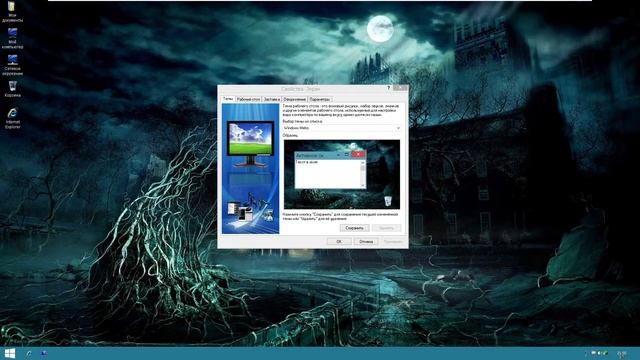
Task: Click the red close button in preview window
Action: 358,155
